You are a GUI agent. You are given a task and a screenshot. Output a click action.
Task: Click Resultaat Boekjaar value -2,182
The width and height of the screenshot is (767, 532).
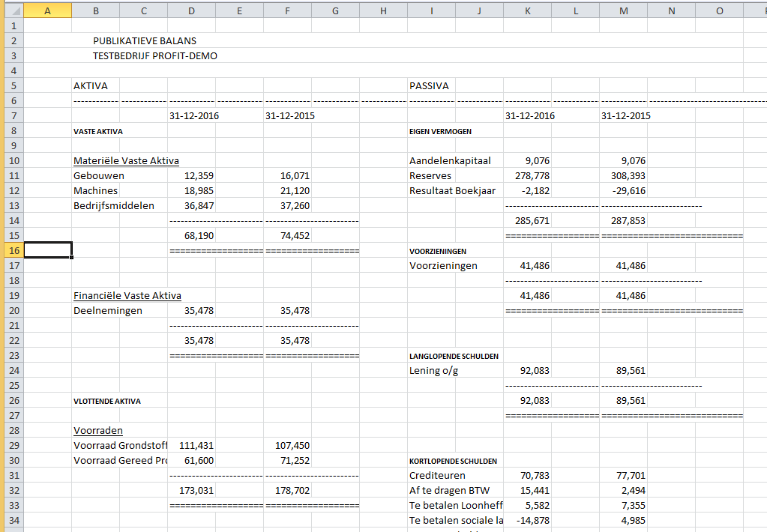535,191
